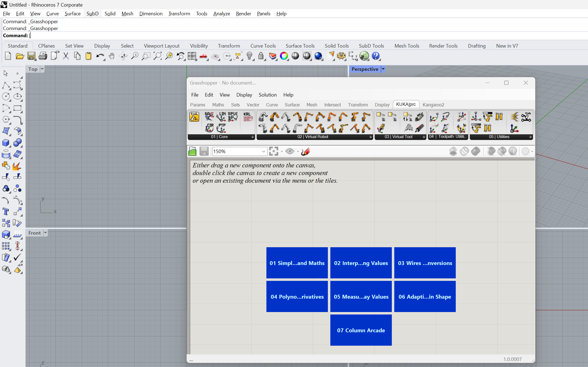Open the 07 Column Arcade tile
Viewport: 588px width, 367px height.
pos(361,330)
